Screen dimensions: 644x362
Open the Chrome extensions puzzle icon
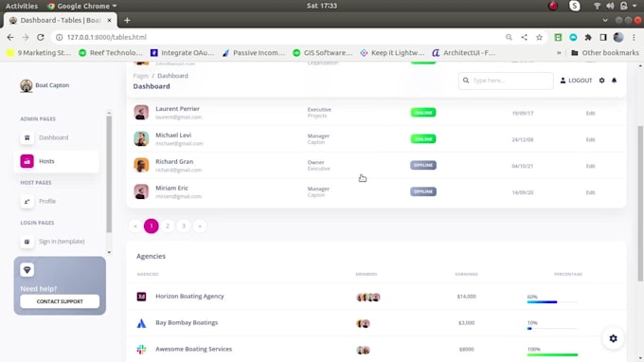click(588, 37)
